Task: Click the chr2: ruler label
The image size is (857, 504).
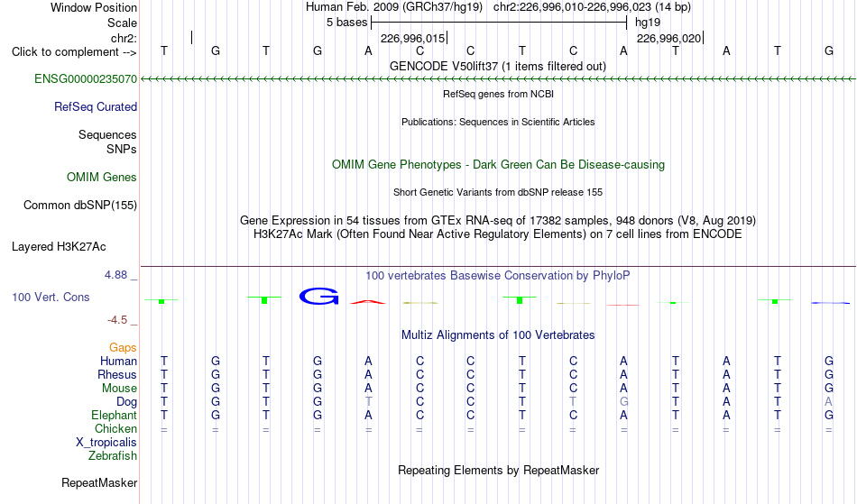Action: pyautogui.click(x=124, y=39)
